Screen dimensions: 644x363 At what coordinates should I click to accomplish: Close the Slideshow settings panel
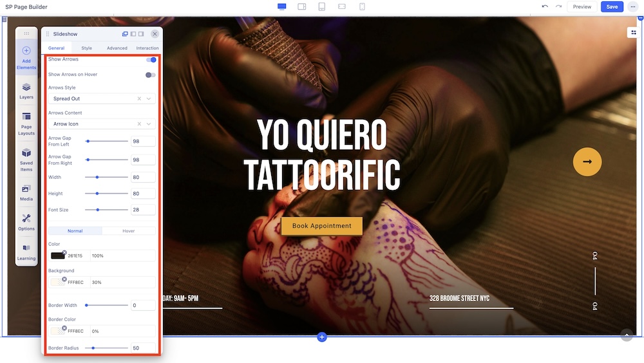[x=155, y=34]
